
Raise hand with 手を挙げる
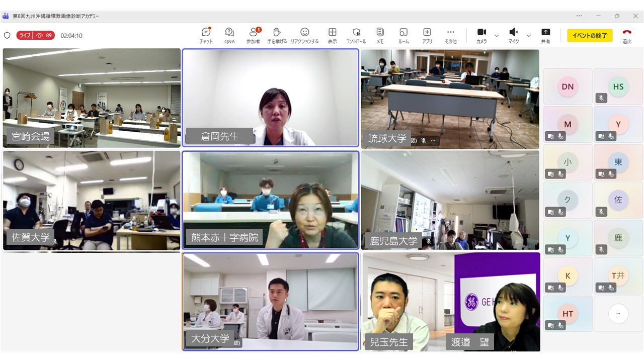click(277, 35)
